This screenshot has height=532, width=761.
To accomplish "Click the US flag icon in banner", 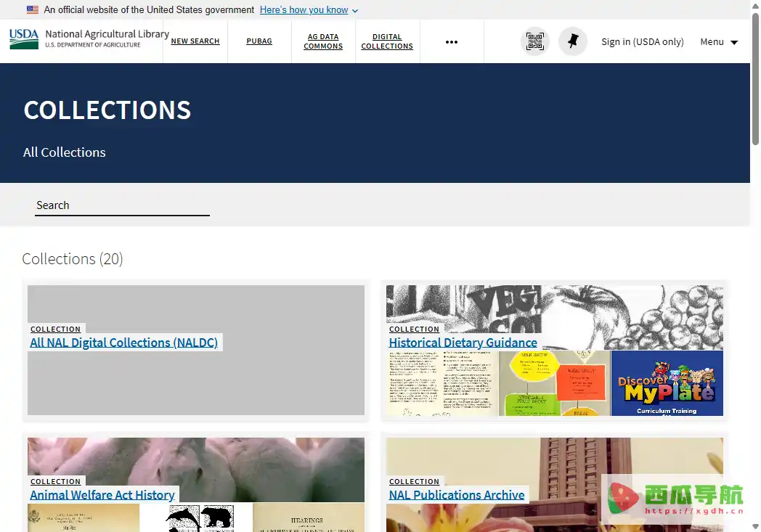I will pyautogui.click(x=33, y=9).
